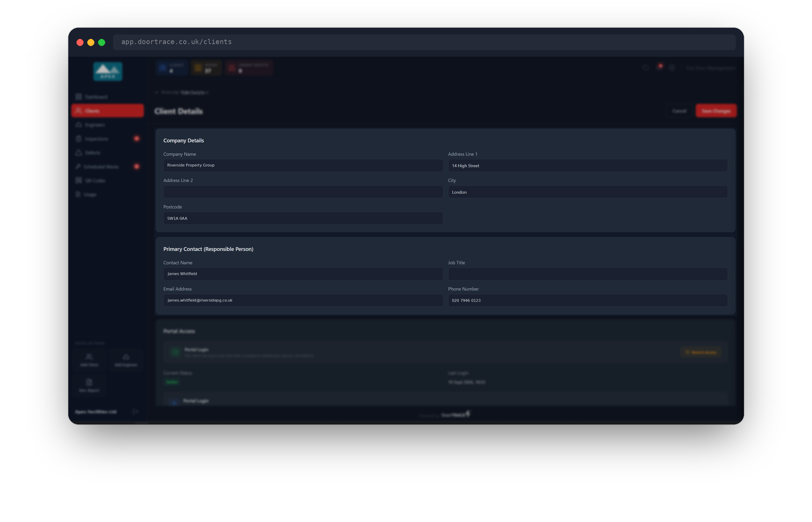Open Scheduled Works in the sidebar
The height and width of the screenshot is (522, 812).
pos(107,167)
